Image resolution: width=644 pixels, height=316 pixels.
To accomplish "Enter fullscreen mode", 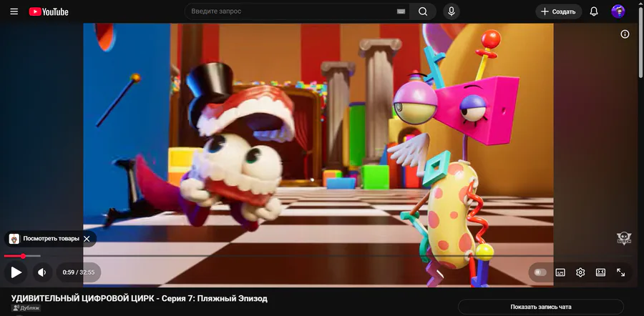I will (x=620, y=272).
